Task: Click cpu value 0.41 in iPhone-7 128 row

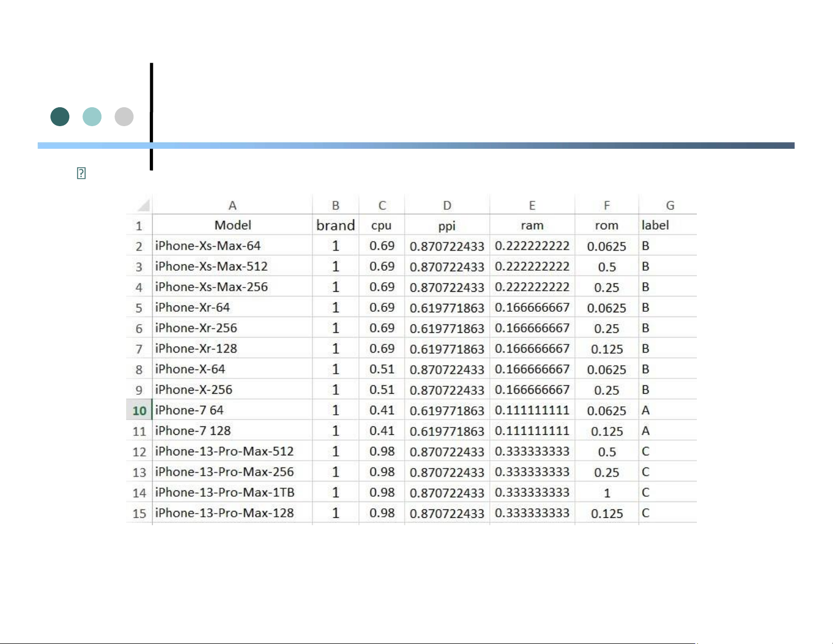Action: [382, 431]
